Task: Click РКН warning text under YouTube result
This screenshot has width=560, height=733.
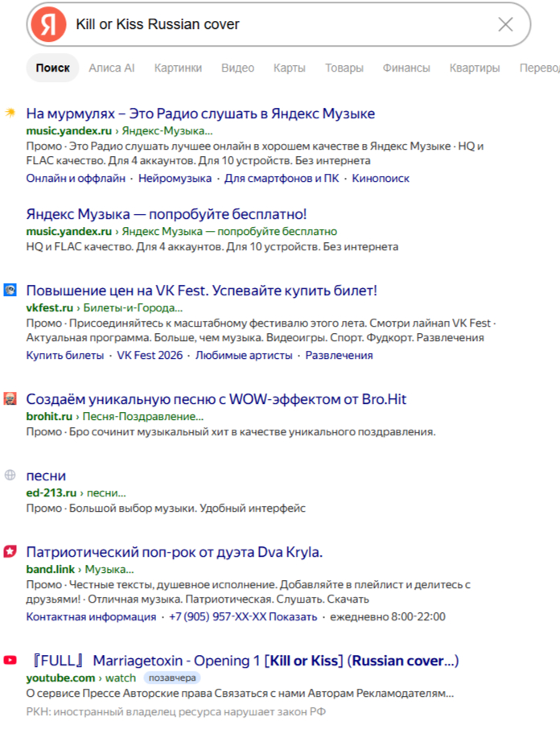Action: click(x=175, y=712)
